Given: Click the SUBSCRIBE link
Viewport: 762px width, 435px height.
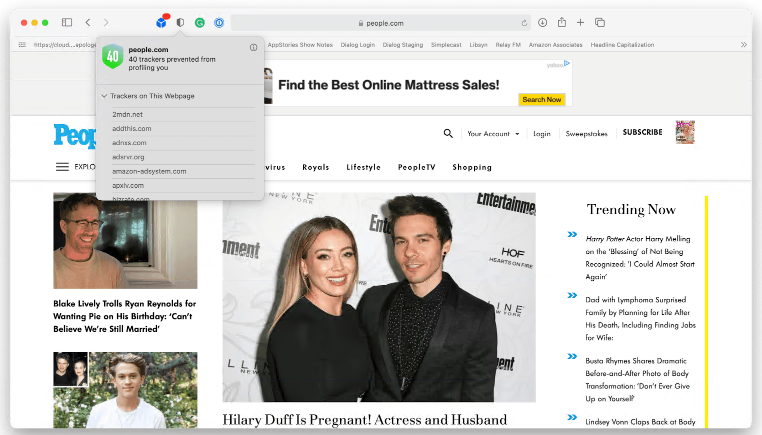Looking at the screenshot, I should point(642,133).
